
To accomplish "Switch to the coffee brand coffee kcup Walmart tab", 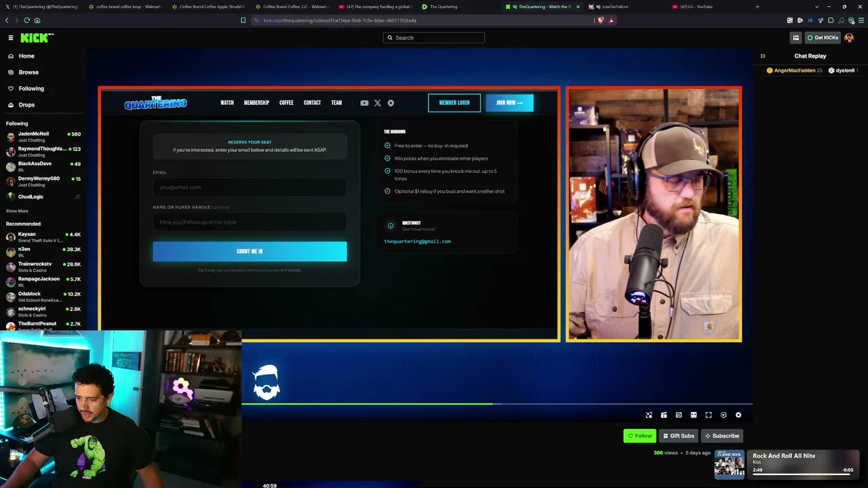I will pyautogui.click(x=125, y=7).
